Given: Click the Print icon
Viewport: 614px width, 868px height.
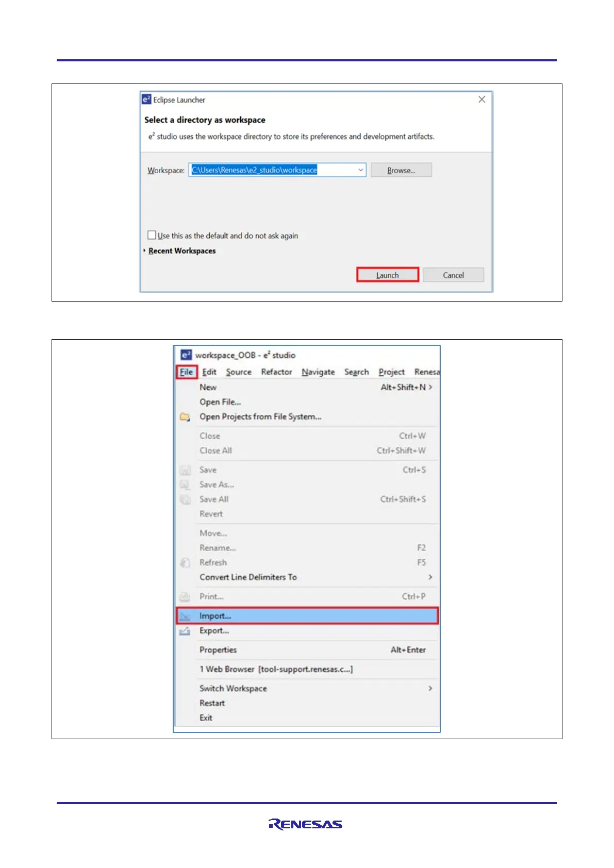Looking at the screenshot, I should 185,597.
